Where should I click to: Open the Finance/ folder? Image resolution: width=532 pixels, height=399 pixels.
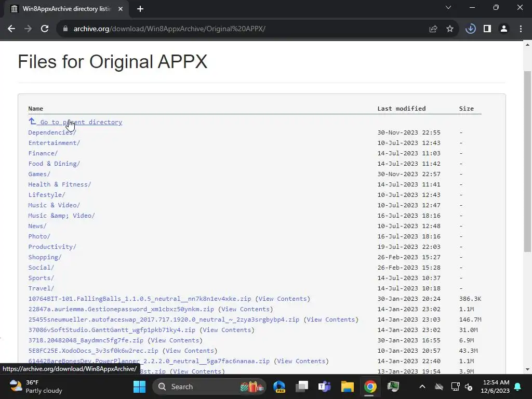point(43,153)
